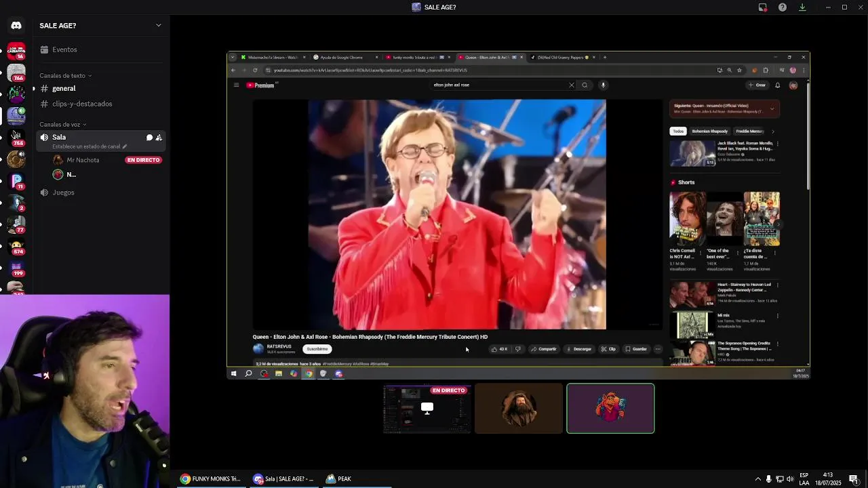Viewport: 868px width, 488px height.
Task: Open FUNKY MONKS Chrome taskbar item
Action: tap(210, 479)
